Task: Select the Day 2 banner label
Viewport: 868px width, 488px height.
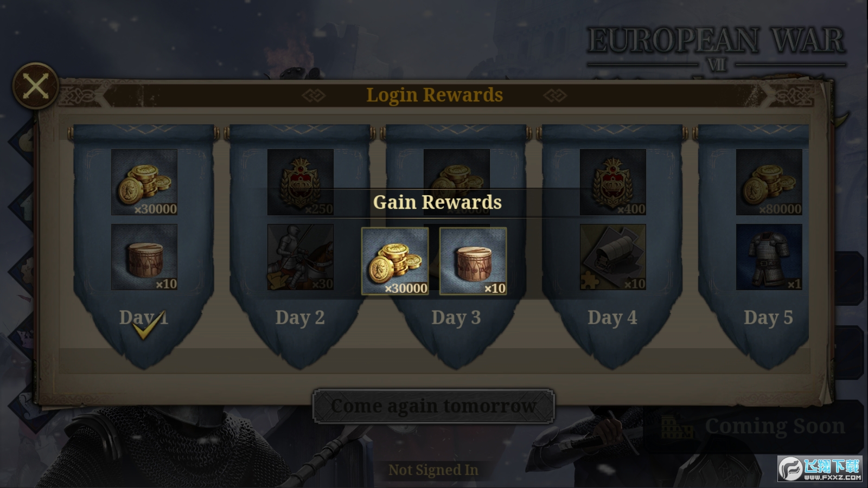Action: [x=300, y=318]
